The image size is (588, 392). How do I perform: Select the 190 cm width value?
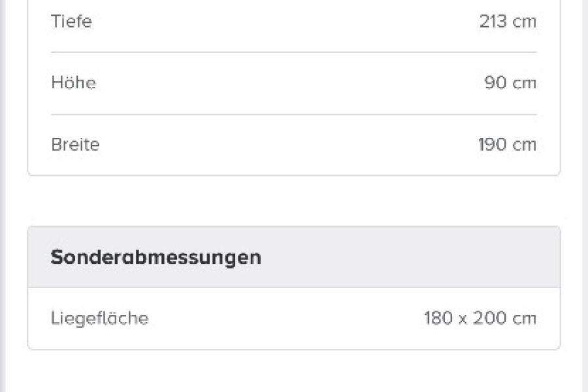(508, 144)
